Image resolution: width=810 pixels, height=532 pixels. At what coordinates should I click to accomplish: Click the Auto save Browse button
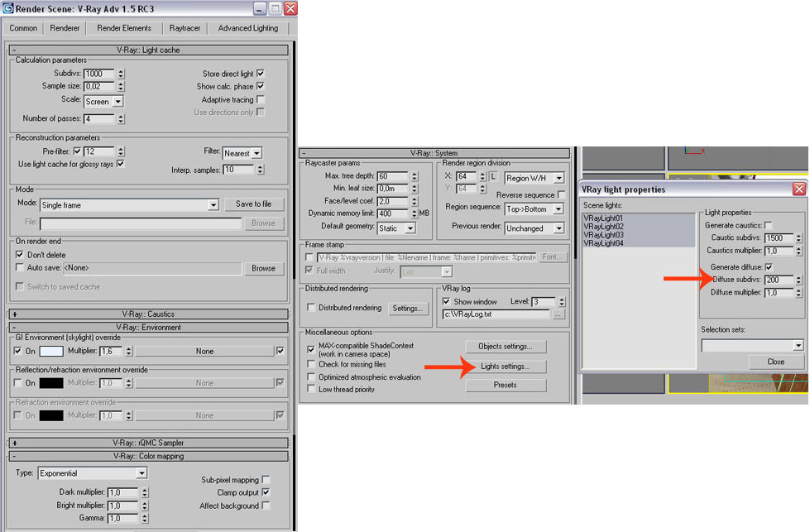point(263,269)
